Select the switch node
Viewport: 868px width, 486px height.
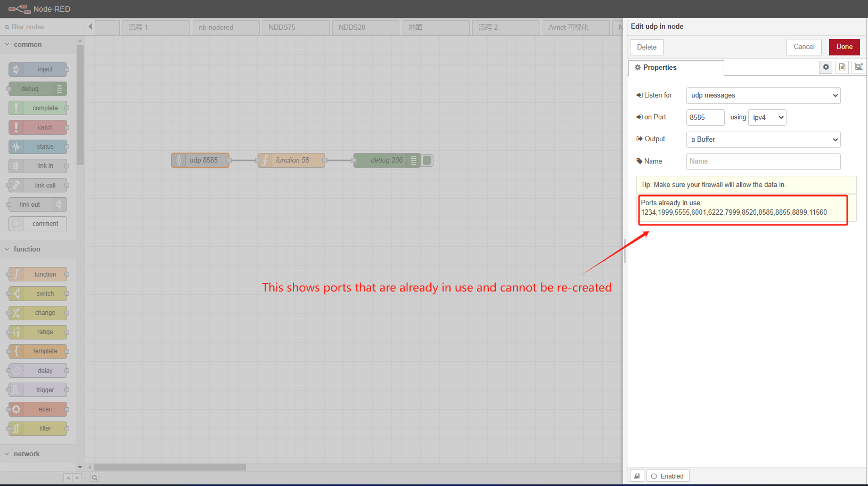tap(38, 294)
